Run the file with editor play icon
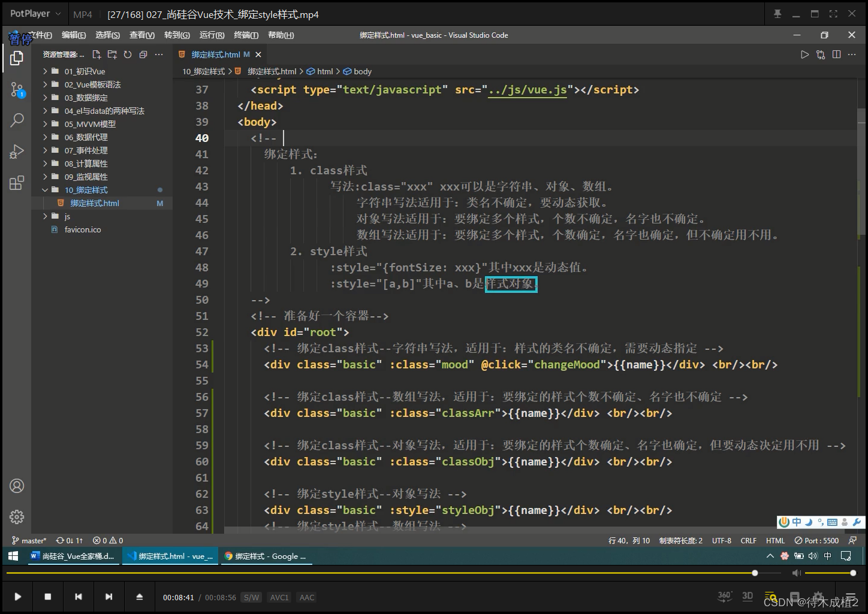 coord(804,55)
